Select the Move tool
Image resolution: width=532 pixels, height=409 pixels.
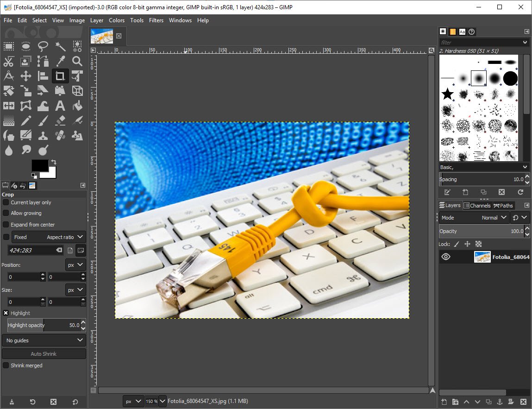pos(26,76)
